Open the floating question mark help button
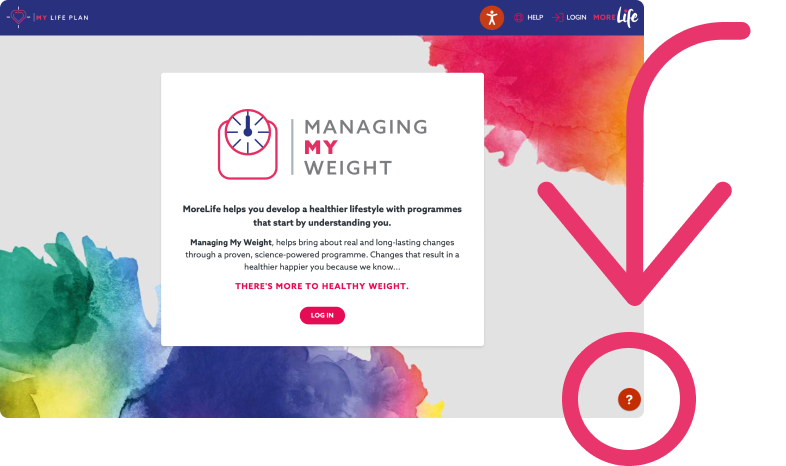 [629, 399]
